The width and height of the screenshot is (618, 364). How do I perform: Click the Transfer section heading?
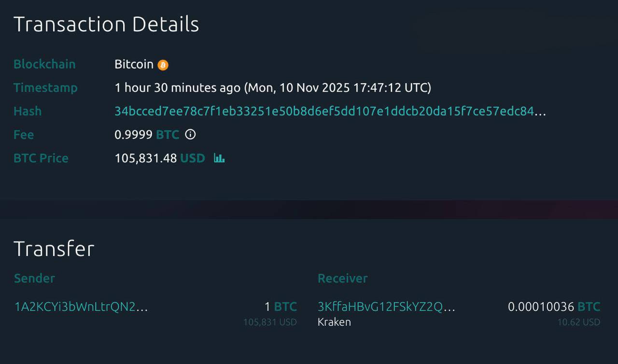click(54, 249)
